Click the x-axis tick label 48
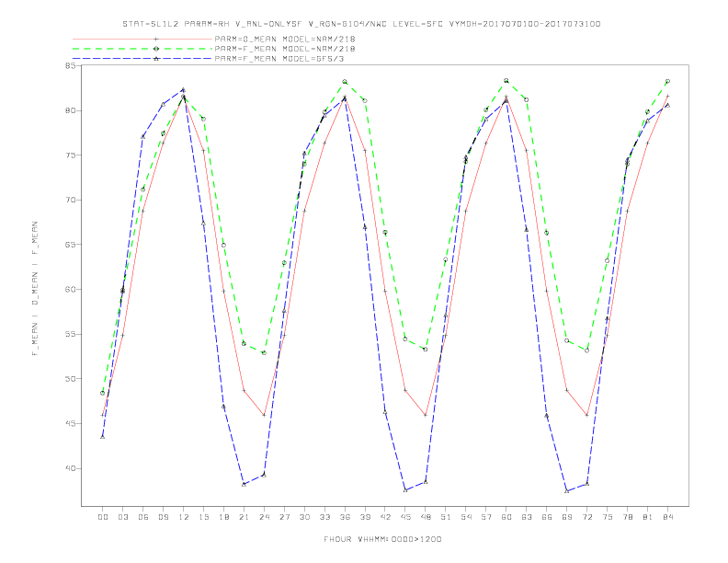 tap(426, 517)
